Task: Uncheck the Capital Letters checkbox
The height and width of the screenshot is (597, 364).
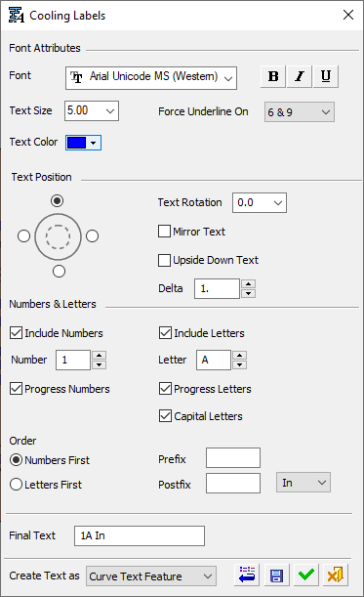Action: coord(165,416)
